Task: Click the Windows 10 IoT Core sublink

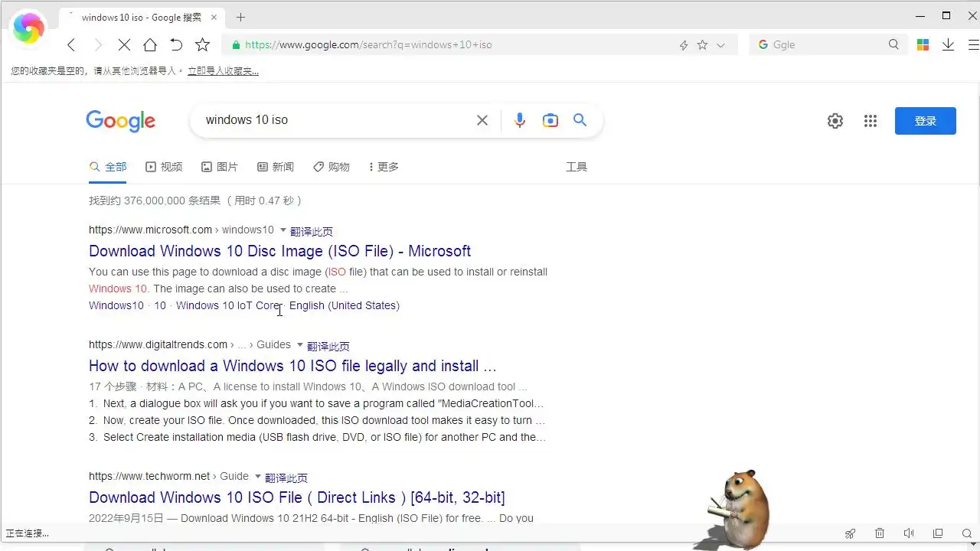Action: [x=229, y=305]
